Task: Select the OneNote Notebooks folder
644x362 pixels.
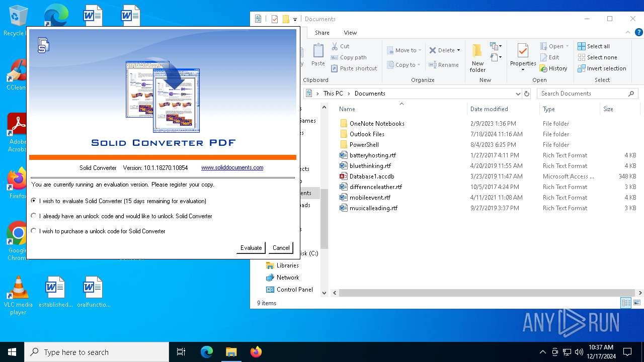Action: tap(377, 124)
